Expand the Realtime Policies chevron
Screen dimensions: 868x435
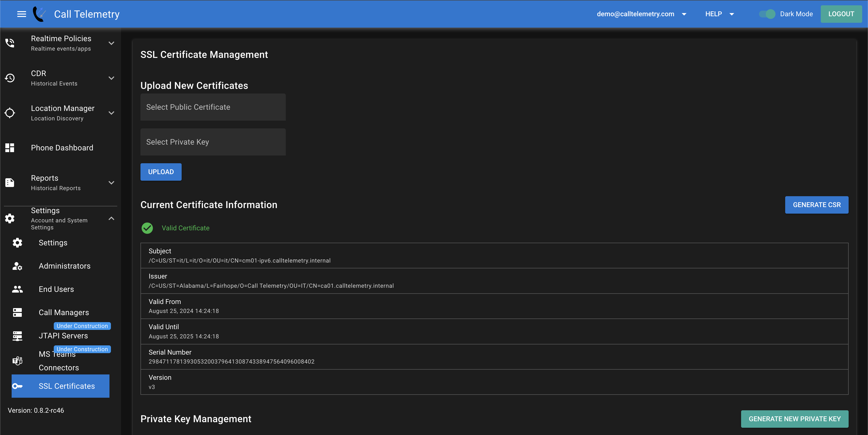click(x=112, y=43)
